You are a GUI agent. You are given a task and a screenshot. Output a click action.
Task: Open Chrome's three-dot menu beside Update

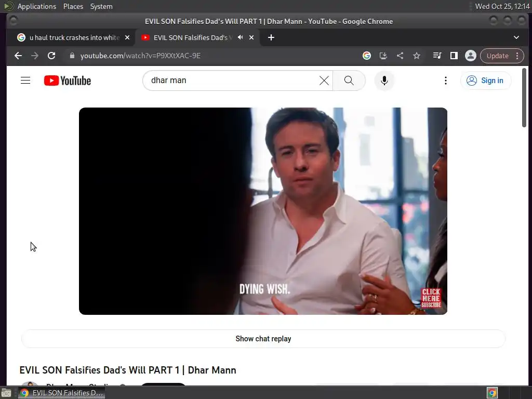(517, 56)
